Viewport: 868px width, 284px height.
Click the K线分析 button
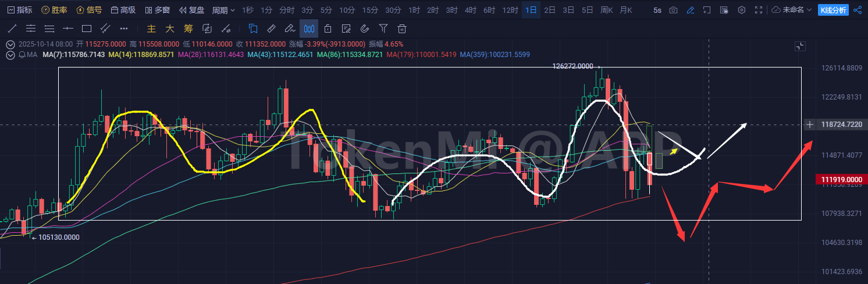pos(833,10)
